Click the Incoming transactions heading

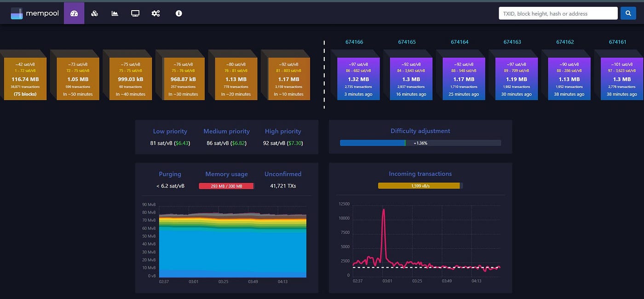coord(420,174)
